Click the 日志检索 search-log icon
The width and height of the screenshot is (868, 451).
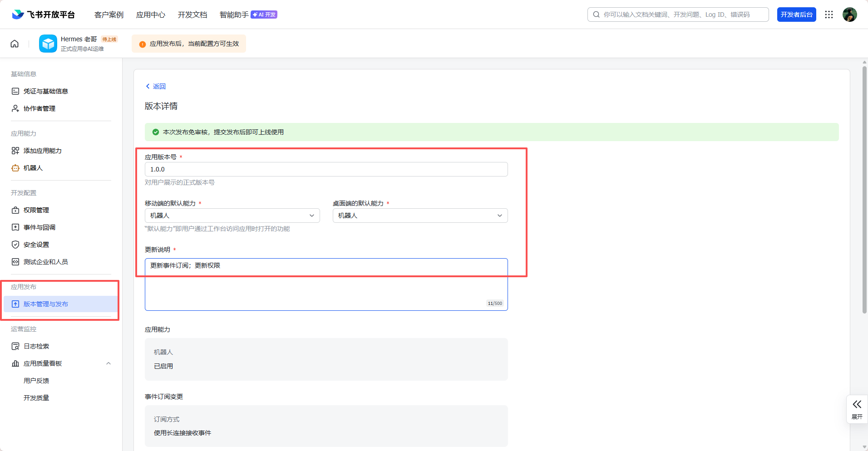(15, 346)
